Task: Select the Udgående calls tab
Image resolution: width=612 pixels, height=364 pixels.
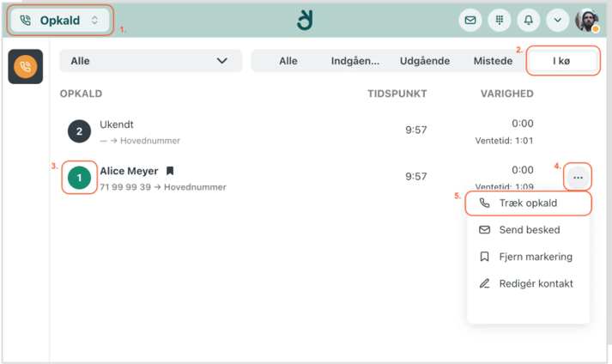Action: point(426,61)
